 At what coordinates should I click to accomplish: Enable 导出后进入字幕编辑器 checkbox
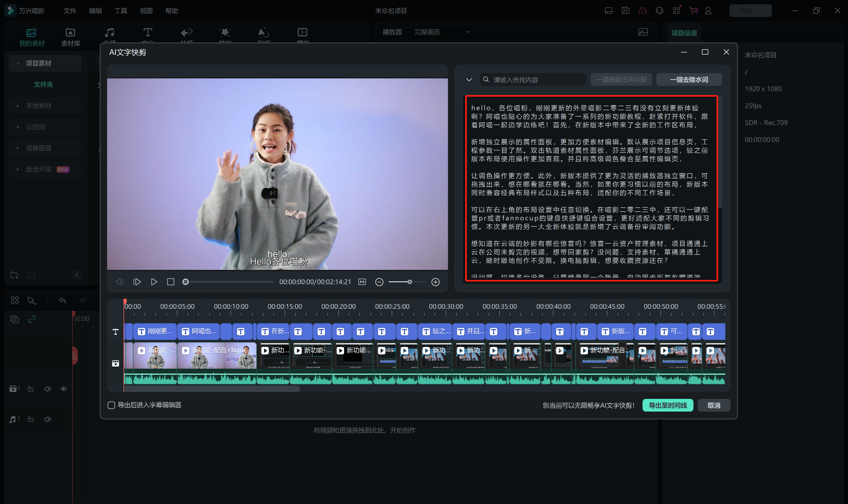pyautogui.click(x=111, y=405)
